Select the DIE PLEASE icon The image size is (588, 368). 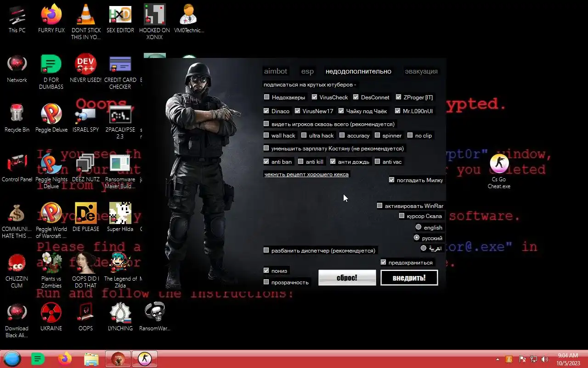click(86, 218)
